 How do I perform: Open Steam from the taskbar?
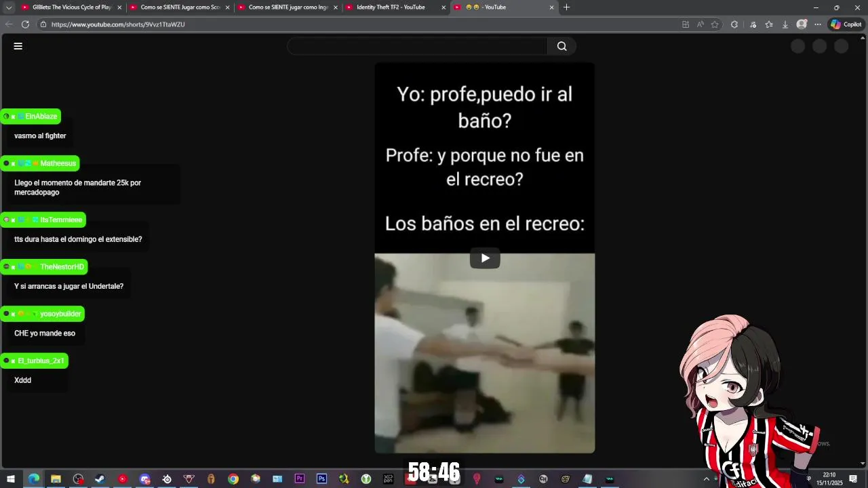pos(100,479)
